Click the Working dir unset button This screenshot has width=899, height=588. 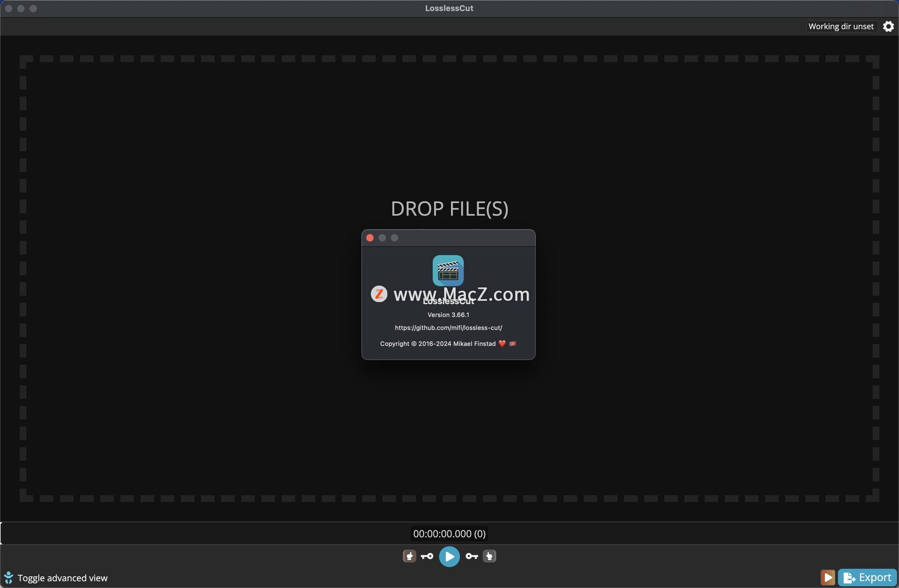click(x=840, y=27)
